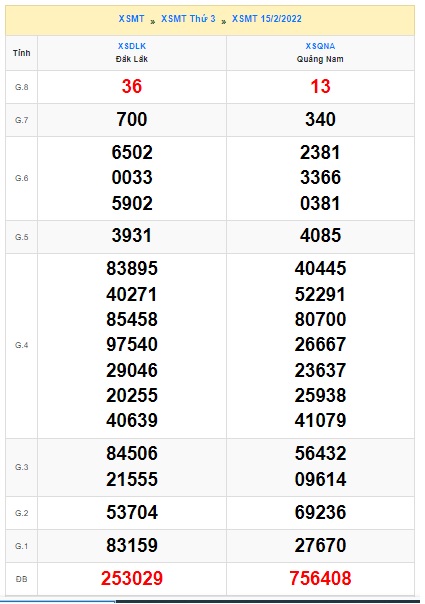The height and width of the screenshot is (604, 425).
Task: Select the Quảng Nam G.8 number 13
Action: click(320, 86)
